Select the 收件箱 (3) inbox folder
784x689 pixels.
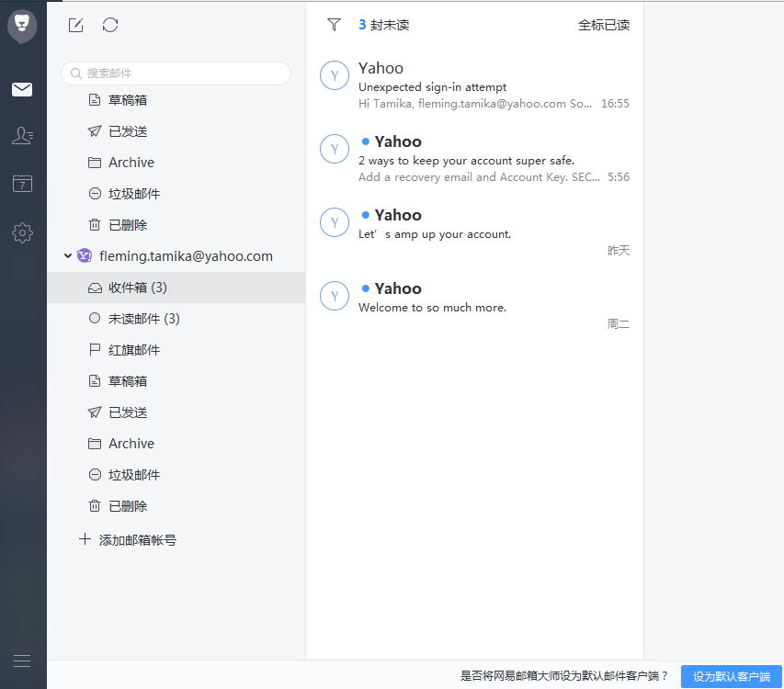coord(138,288)
